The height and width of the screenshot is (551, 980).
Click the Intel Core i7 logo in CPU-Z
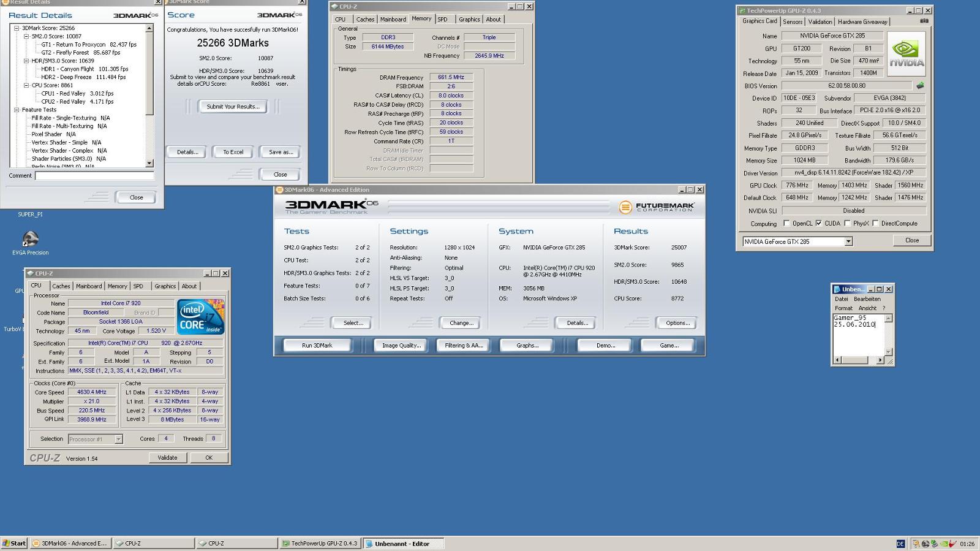coord(200,316)
